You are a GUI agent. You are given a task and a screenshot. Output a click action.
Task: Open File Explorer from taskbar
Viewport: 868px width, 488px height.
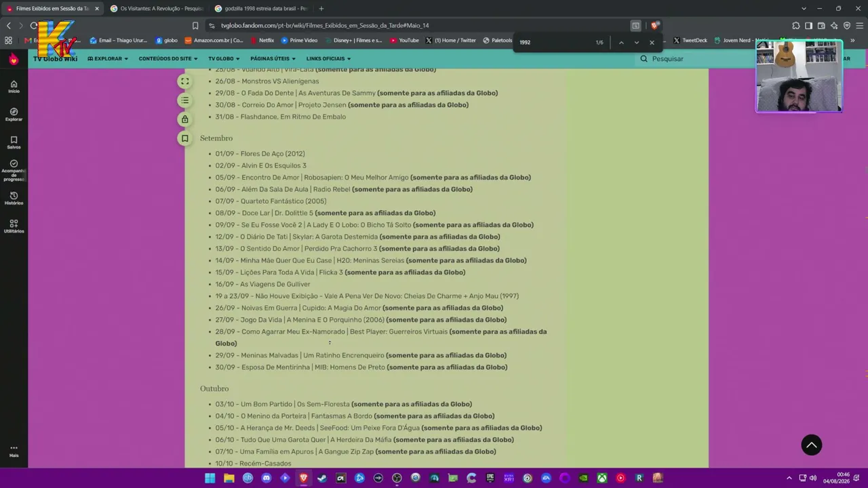tap(229, 478)
